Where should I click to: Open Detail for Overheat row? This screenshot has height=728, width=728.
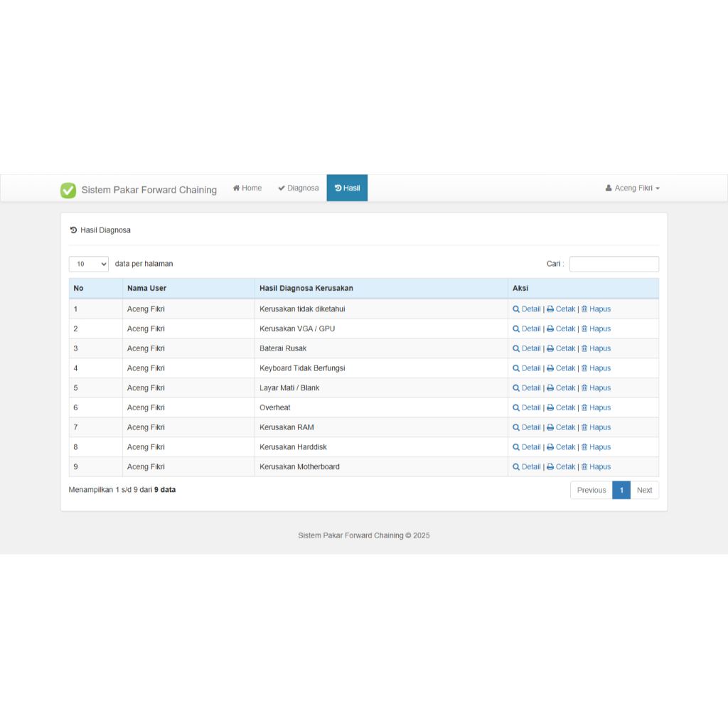click(x=527, y=407)
